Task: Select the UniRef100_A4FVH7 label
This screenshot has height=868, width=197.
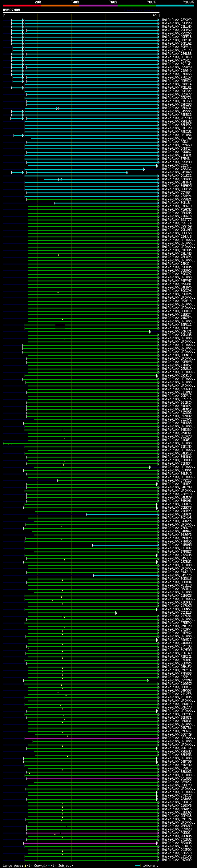Action: pyautogui.click(x=177, y=281)
